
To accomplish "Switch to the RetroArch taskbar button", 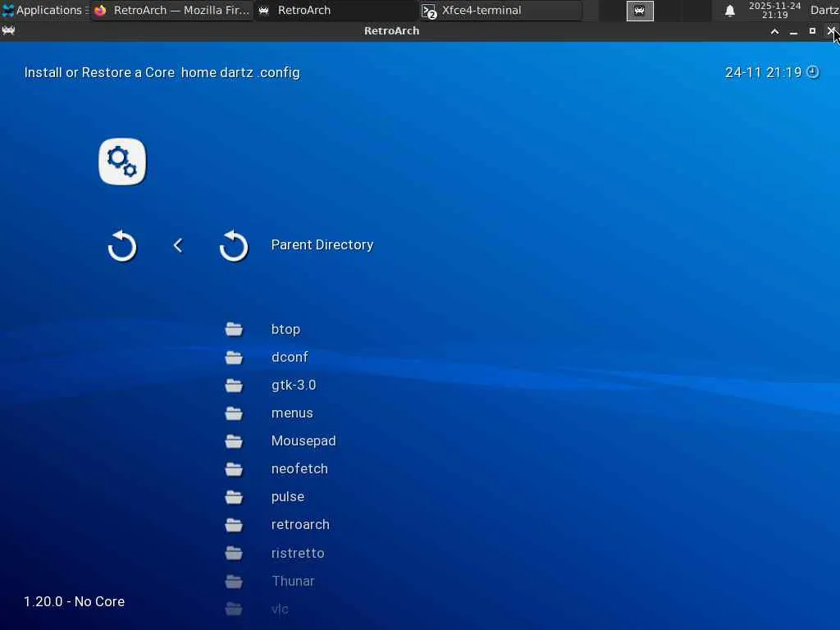I will pyautogui.click(x=336, y=10).
